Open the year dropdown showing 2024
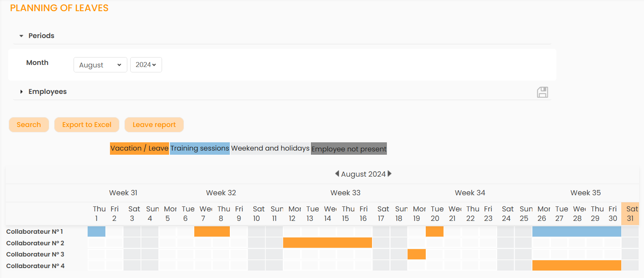Viewport: 644px width, 278px height. point(146,65)
